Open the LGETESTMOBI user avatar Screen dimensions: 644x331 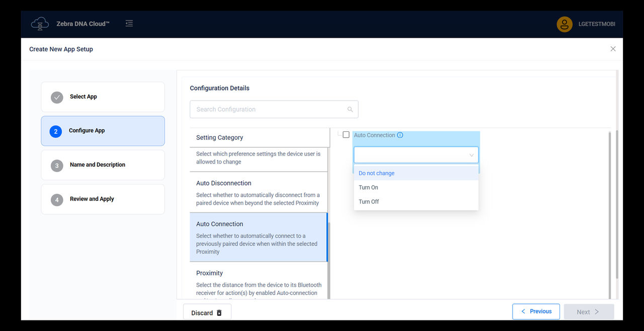[564, 24]
